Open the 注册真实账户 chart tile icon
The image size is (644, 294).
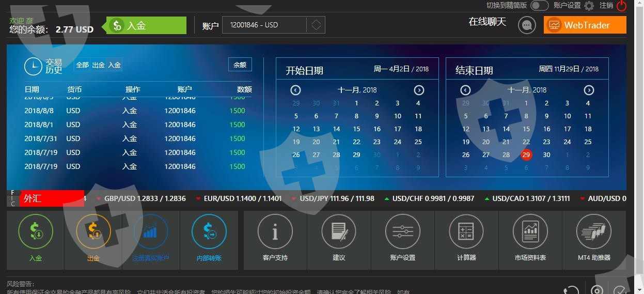[150, 231]
